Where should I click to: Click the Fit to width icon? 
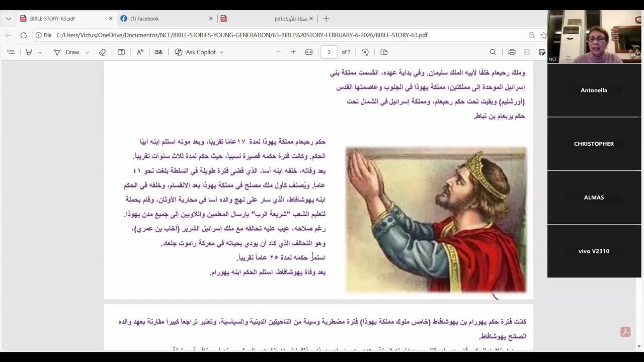309,52
